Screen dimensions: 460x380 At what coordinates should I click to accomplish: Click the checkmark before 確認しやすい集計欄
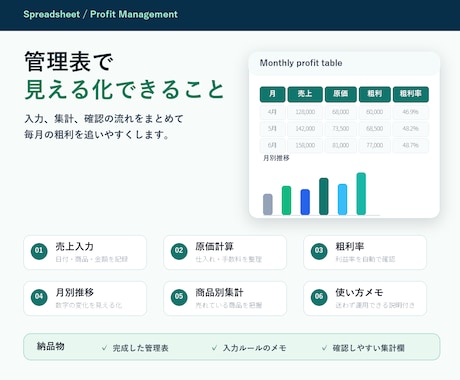coord(324,348)
